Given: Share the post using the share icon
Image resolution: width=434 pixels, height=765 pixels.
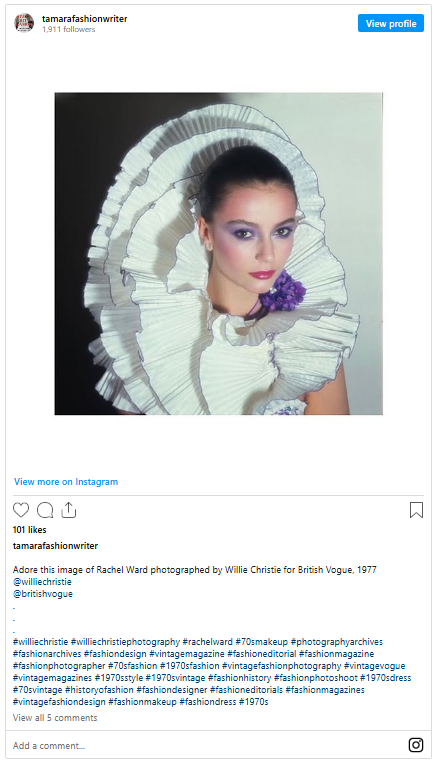Looking at the screenshot, I should (69, 509).
